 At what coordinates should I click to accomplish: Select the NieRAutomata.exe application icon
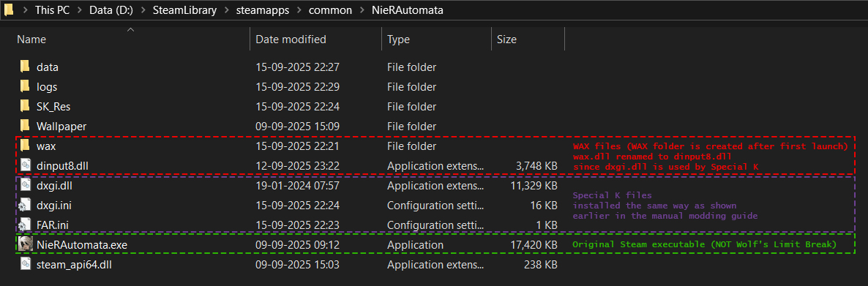25,244
